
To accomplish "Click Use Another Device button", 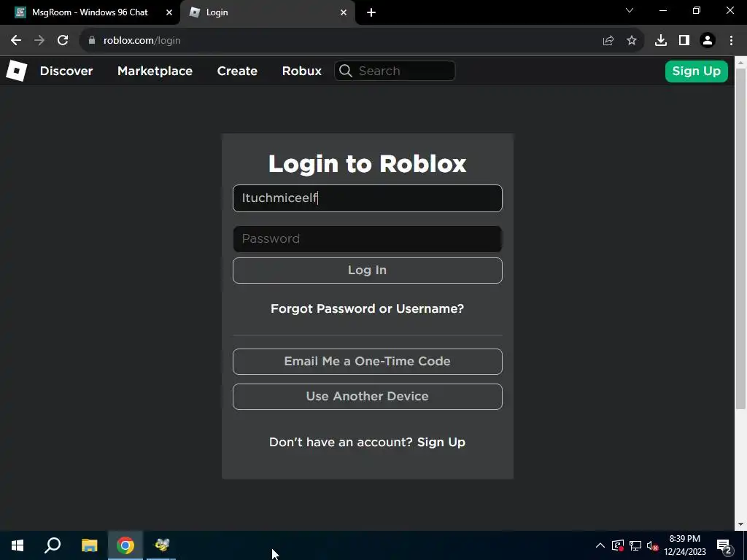I will [x=368, y=397].
